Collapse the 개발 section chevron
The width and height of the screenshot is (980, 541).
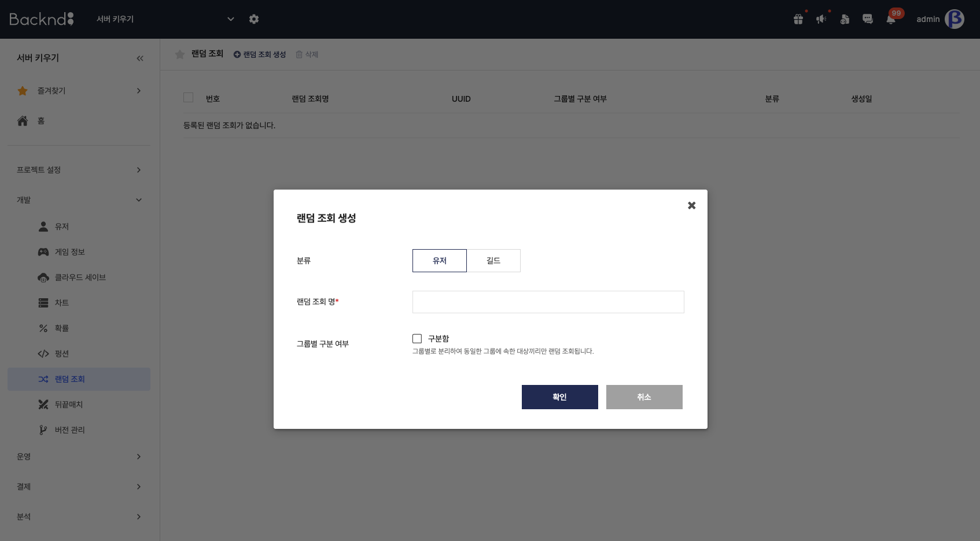pos(139,199)
